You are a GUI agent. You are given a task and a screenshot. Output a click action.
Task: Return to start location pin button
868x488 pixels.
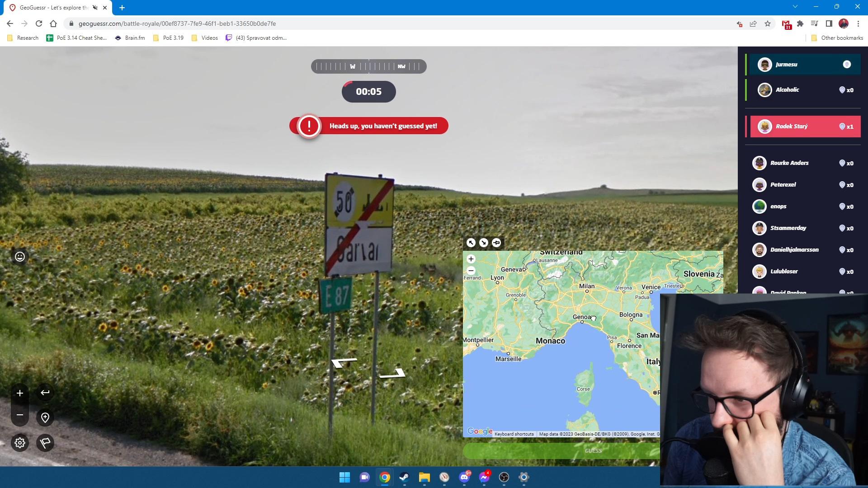coord(45,418)
